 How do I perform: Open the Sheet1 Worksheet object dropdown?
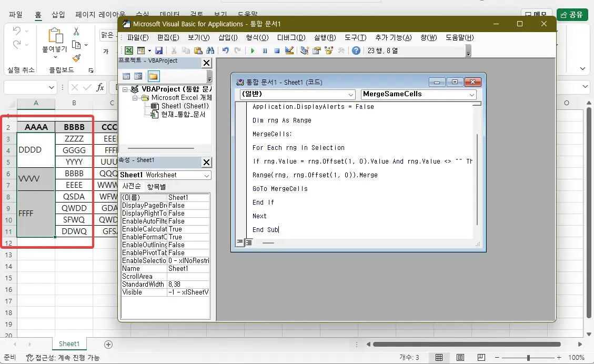(x=207, y=175)
